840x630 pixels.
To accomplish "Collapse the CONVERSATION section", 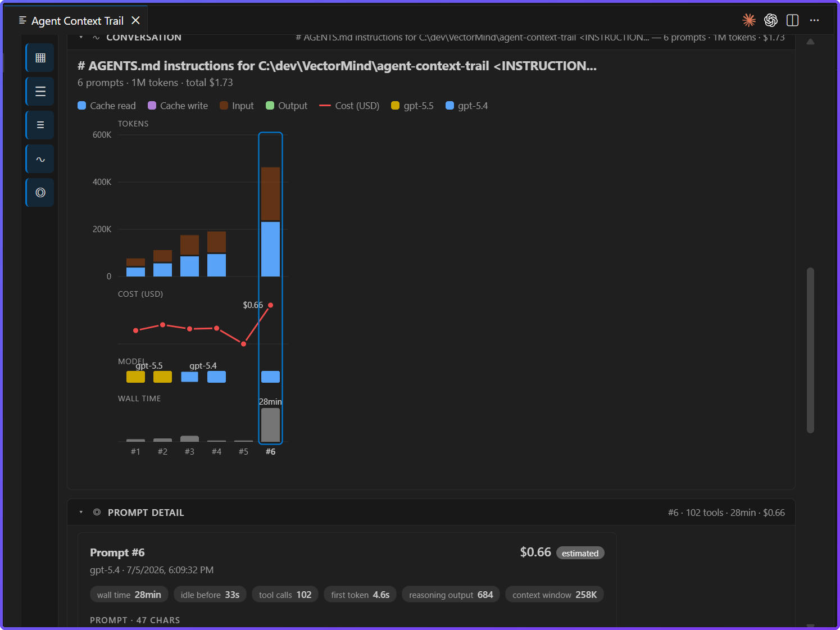I will point(81,37).
